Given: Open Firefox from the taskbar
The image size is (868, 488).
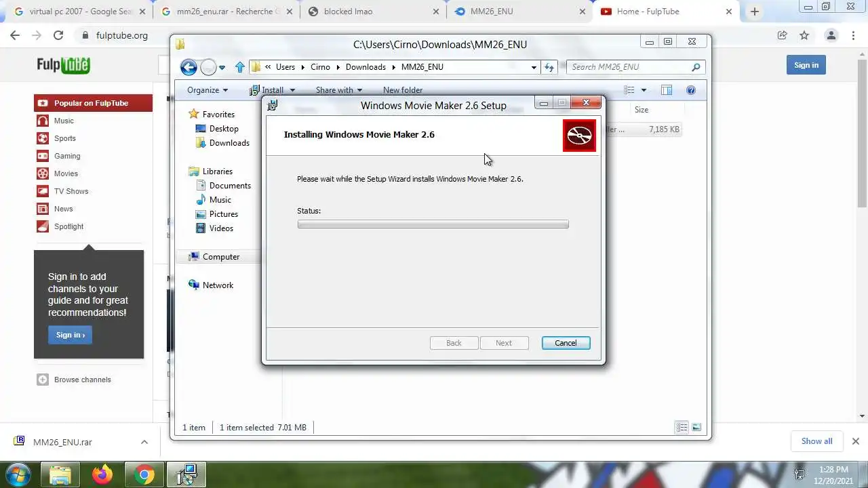Looking at the screenshot, I should tap(102, 474).
